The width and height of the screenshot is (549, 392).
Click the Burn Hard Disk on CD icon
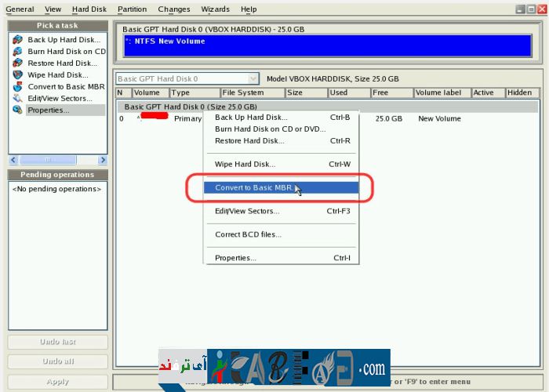coord(17,52)
